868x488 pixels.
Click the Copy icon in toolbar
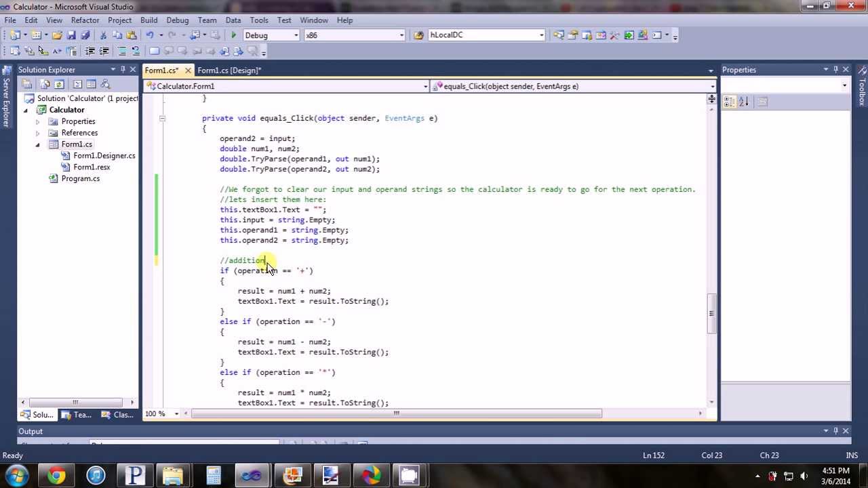click(x=117, y=35)
